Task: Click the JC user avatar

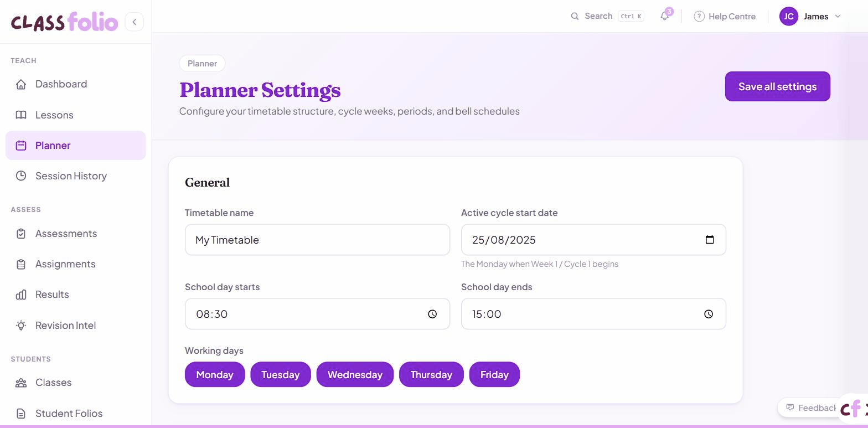Action: tap(789, 17)
